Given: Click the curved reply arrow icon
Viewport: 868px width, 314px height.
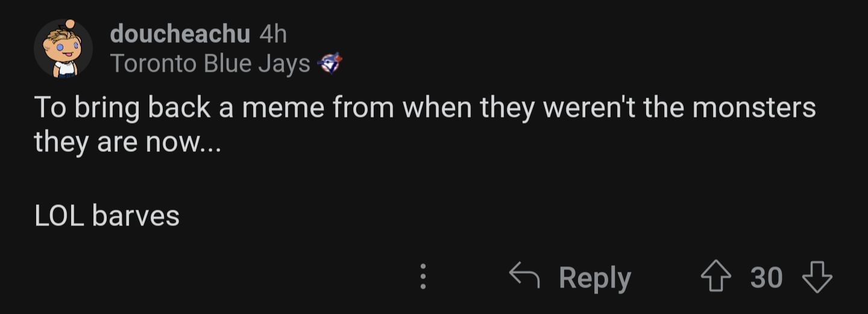Looking at the screenshot, I should [524, 277].
